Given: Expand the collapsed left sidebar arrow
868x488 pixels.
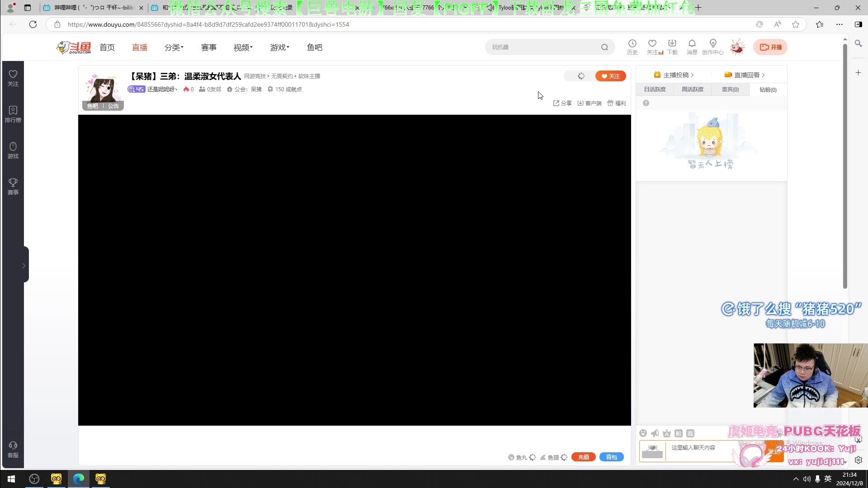Looking at the screenshot, I should (x=24, y=265).
